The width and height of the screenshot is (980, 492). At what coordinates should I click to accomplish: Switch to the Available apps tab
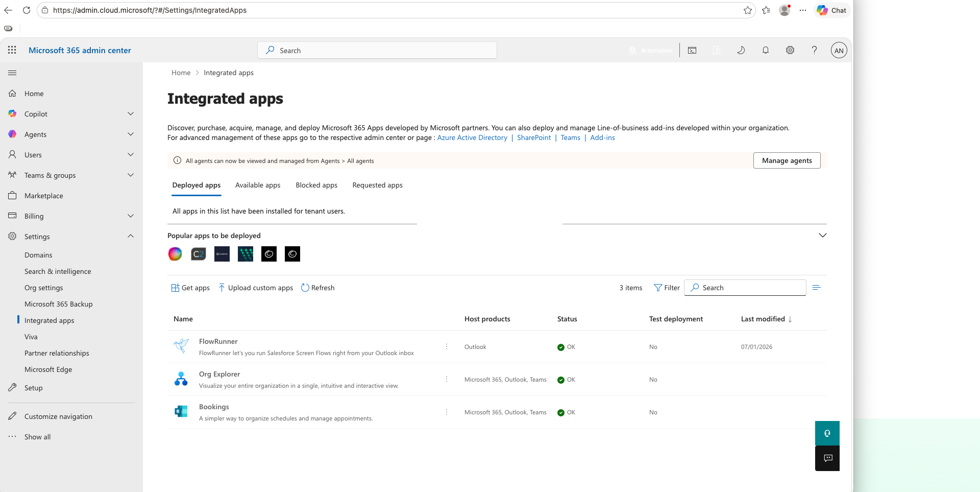coord(258,185)
